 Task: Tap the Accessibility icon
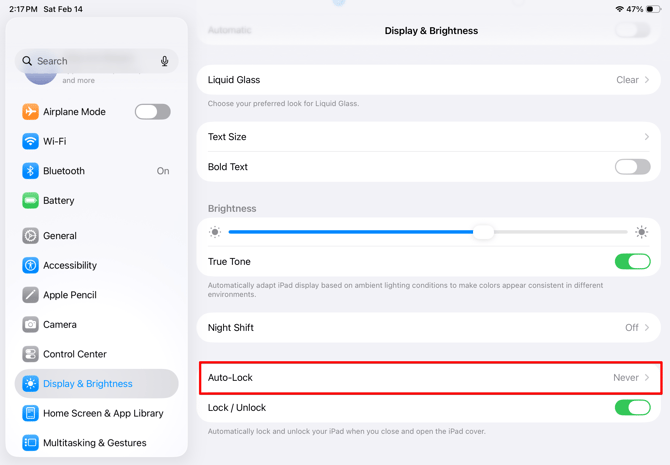click(x=30, y=265)
